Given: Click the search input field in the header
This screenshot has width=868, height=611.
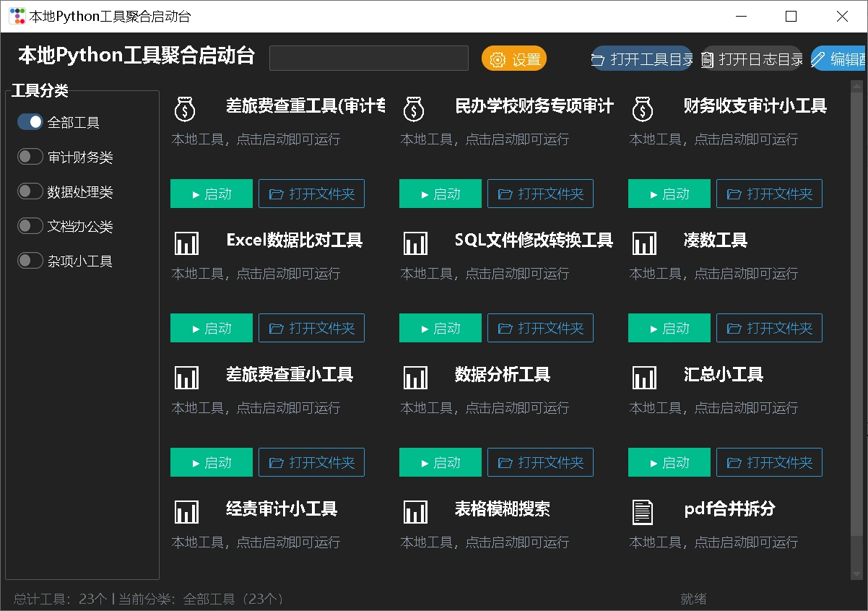Looking at the screenshot, I should [369, 58].
